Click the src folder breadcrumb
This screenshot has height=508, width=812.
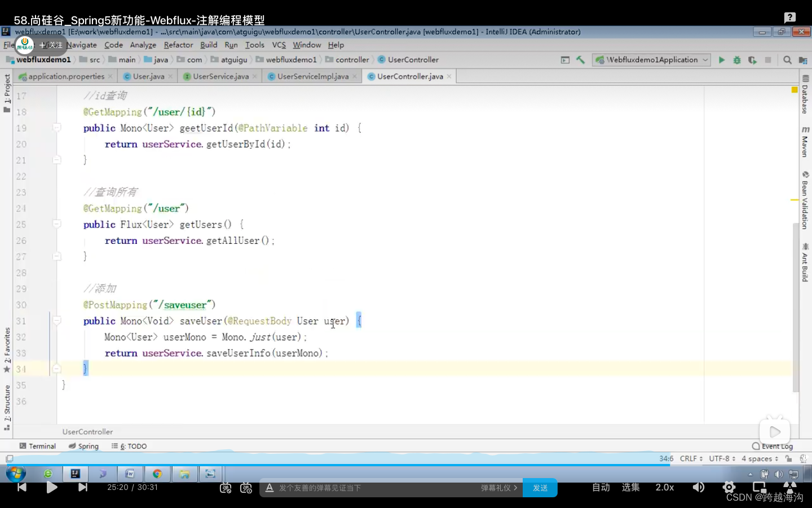point(90,60)
